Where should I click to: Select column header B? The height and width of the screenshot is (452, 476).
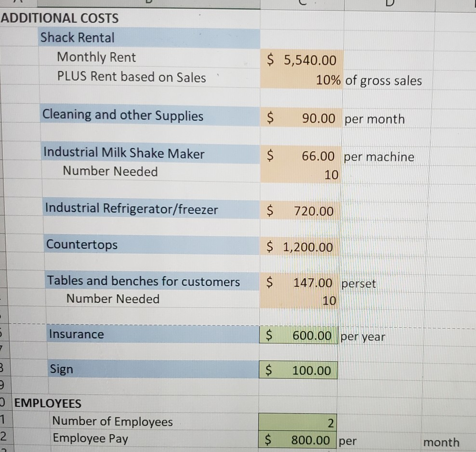(x=149, y=4)
